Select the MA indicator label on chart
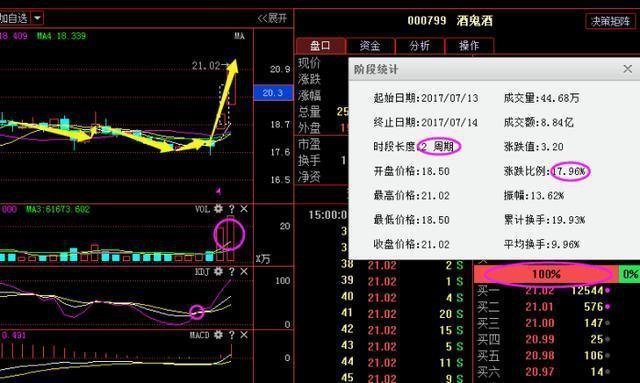This screenshot has width=640, height=383. coord(240,36)
